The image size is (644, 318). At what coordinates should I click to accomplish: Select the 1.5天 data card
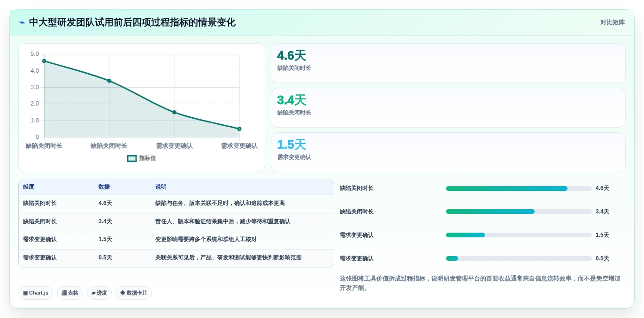point(448,152)
